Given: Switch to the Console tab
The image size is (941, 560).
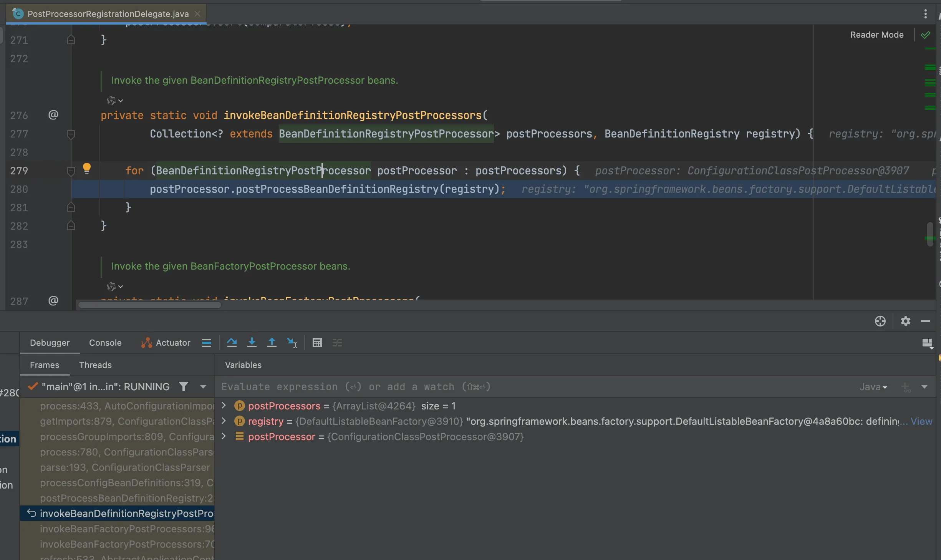Looking at the screenshot, I should point(105,343).
